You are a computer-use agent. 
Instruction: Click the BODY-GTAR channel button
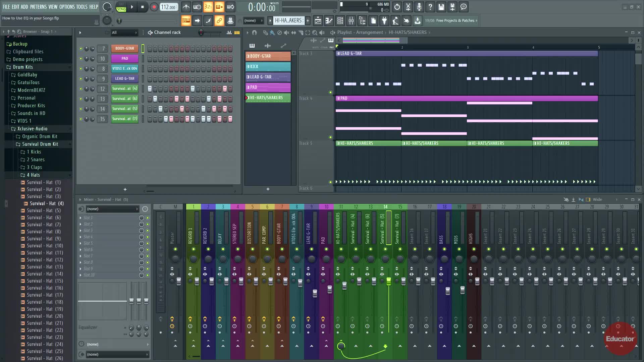124,48
